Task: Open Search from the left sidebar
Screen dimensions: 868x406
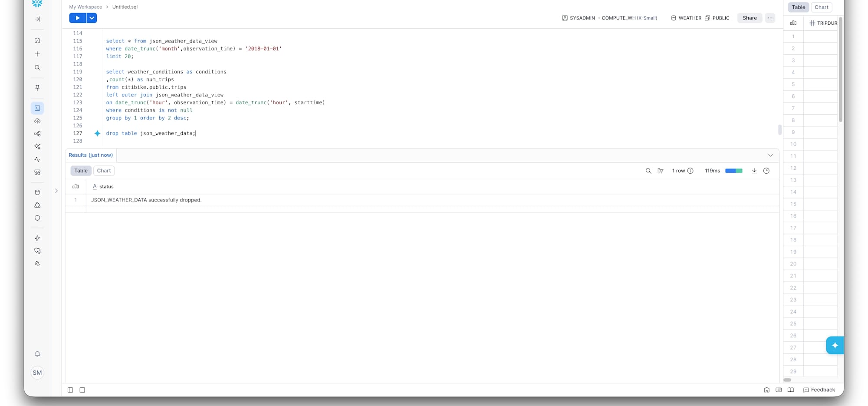Action: coord(37,68)
